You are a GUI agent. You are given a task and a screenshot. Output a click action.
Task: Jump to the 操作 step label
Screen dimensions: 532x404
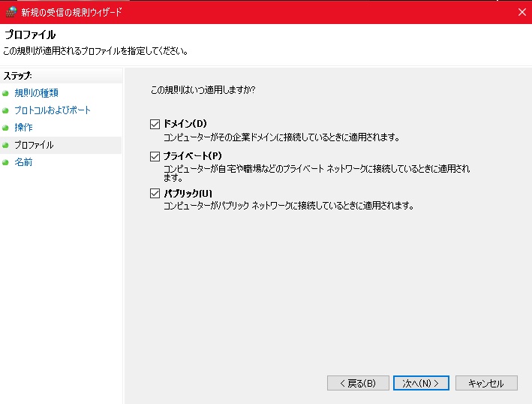pos(23,128)
